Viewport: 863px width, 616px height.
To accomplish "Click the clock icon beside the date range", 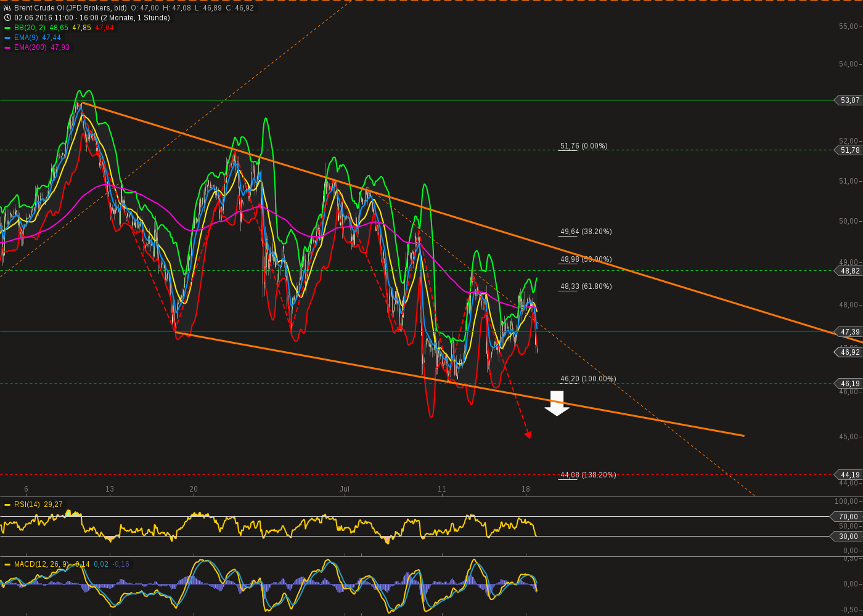I will pos(7,18).
